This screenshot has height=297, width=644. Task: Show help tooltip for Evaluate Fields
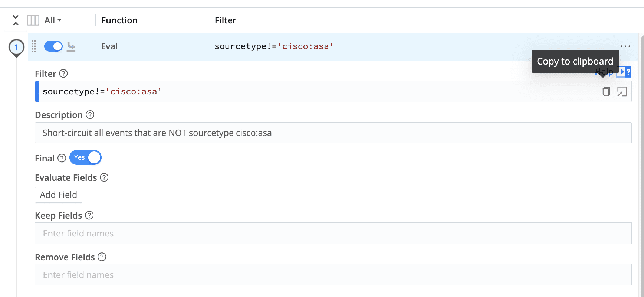coord(104,177)
